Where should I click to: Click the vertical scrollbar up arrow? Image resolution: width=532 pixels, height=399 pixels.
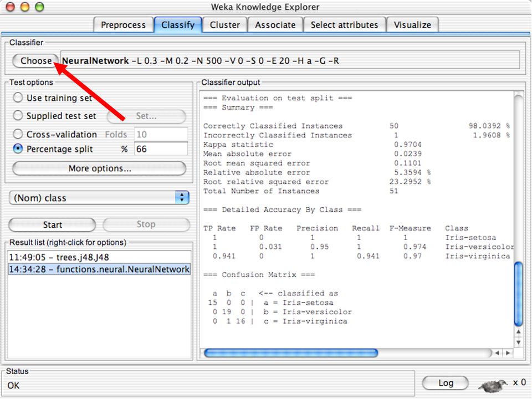click(519, 331)
